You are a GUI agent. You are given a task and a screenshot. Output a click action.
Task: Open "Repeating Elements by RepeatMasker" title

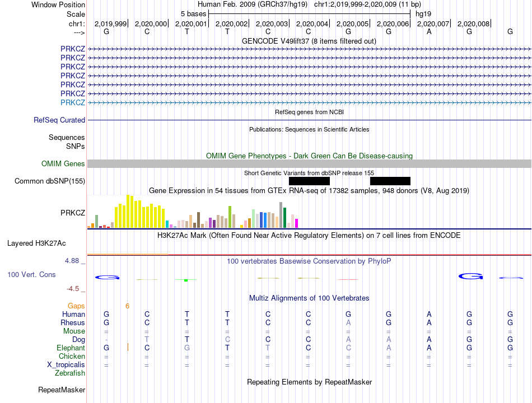point(309,382)
